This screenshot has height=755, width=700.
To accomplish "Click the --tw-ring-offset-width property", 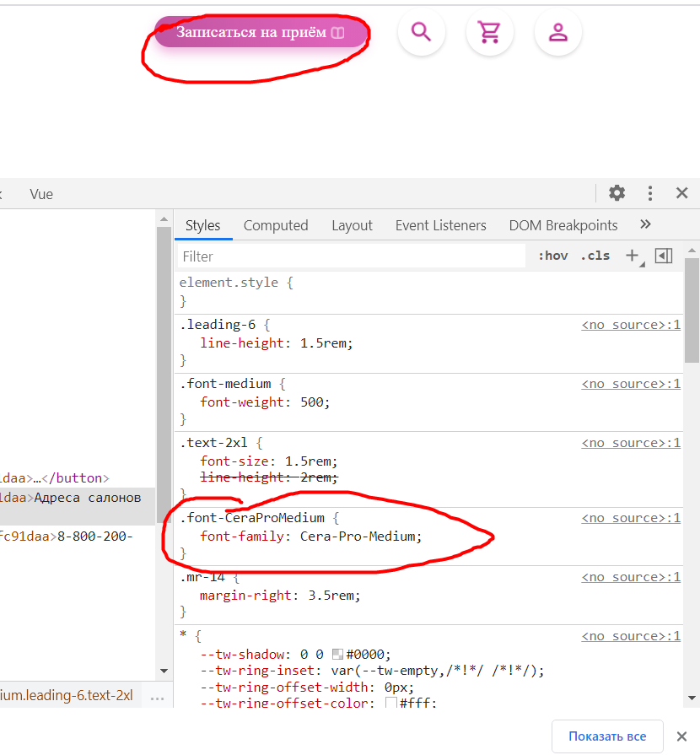I will point(283,688).
